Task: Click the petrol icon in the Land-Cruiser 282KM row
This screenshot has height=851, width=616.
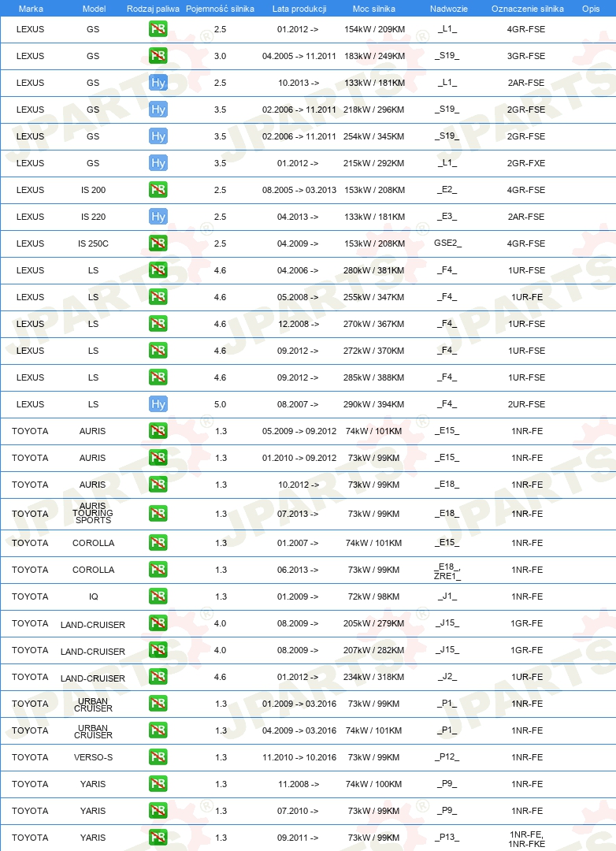Action: 158,649
